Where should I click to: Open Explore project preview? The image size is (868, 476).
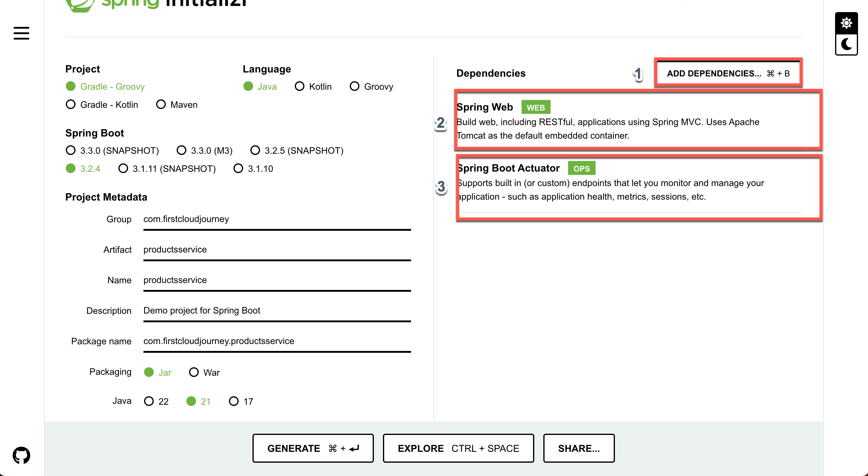pyautogui.click(x=458, y=449)
